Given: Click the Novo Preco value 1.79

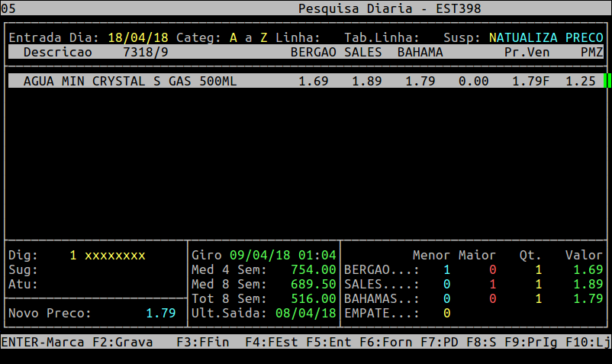Looking at the screenshot, I should coord(160,313).
